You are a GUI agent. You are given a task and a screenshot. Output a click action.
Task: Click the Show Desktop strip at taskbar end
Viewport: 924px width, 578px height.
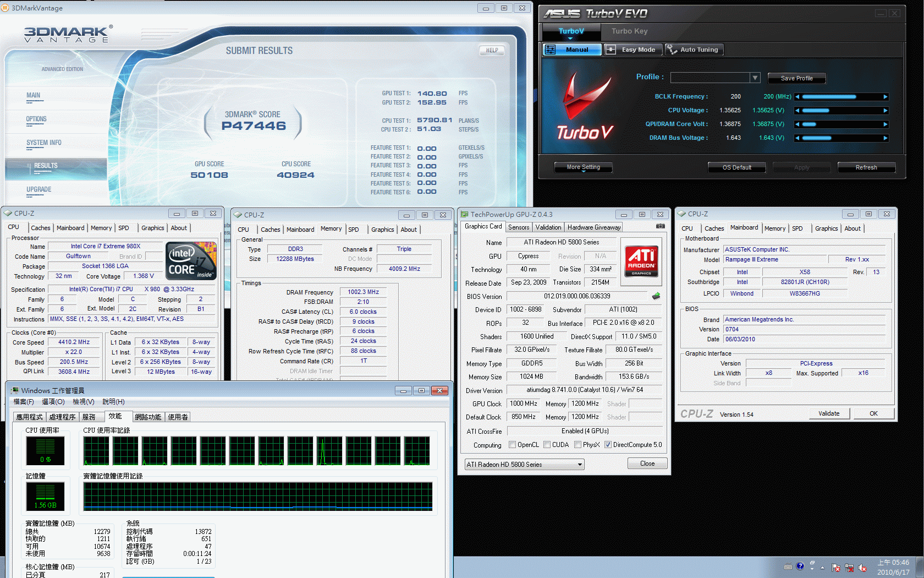tap(920, 568)
